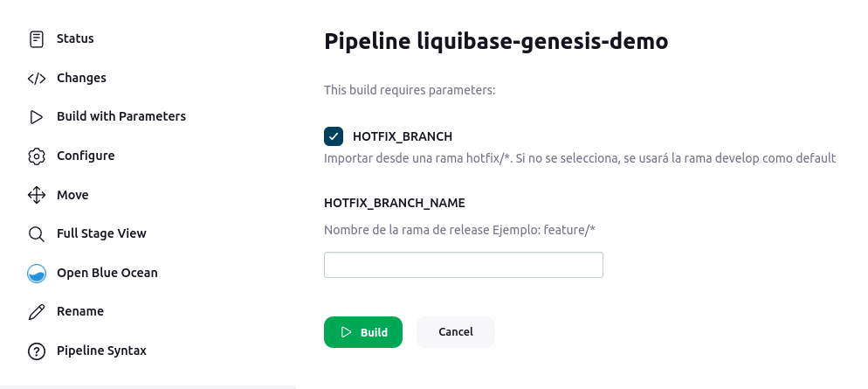Click the Build with Parameters play icon
This screenshot has height=389, width=868.
[x=37, y=117]
